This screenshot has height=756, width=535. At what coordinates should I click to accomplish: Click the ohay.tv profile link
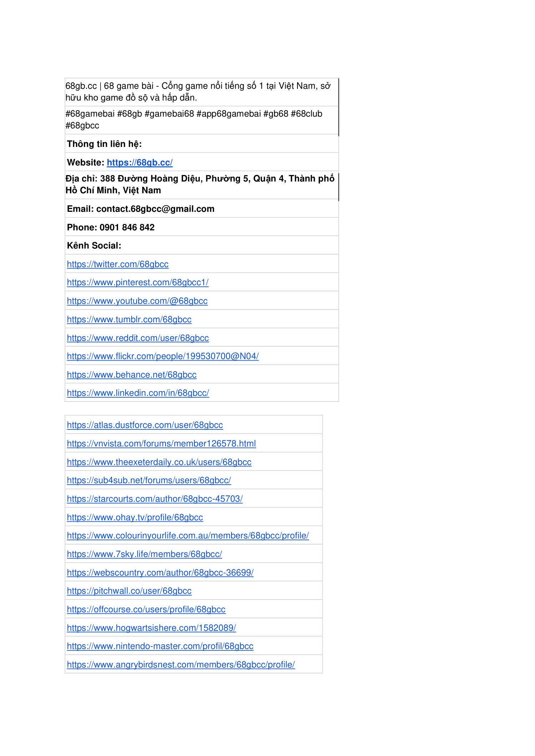pos(135,517)
